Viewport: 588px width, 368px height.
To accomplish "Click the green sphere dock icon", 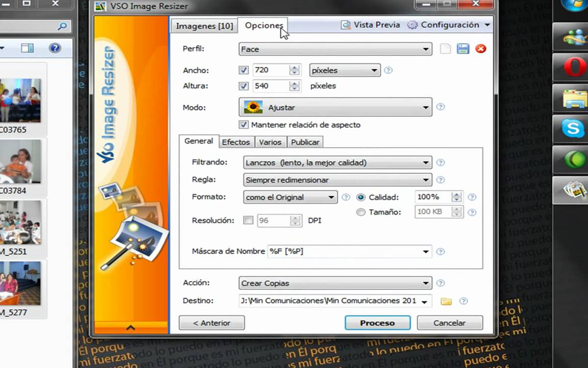I will tap(575, 159).
